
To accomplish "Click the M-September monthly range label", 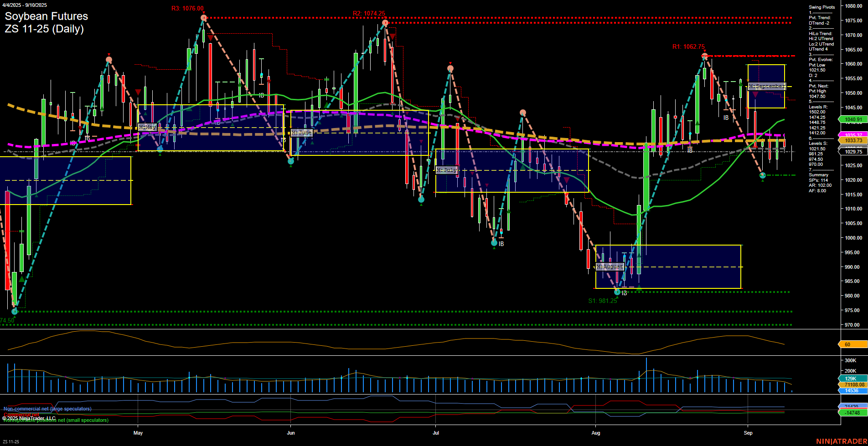I will pyautogui.click(x=767, y=85).
